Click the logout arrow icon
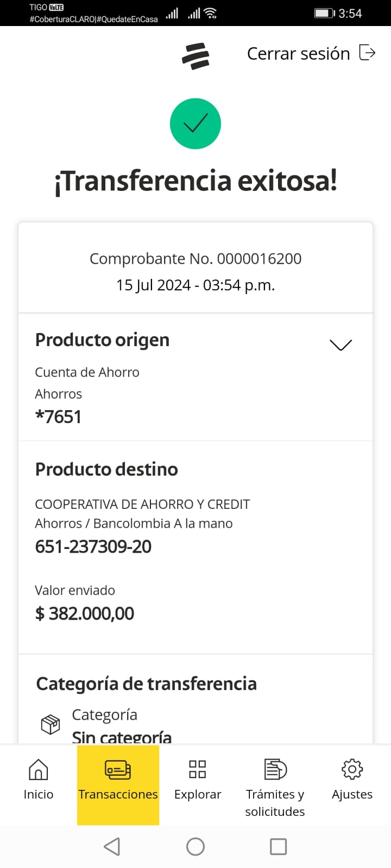391x868 pixels. click(368, 53)
